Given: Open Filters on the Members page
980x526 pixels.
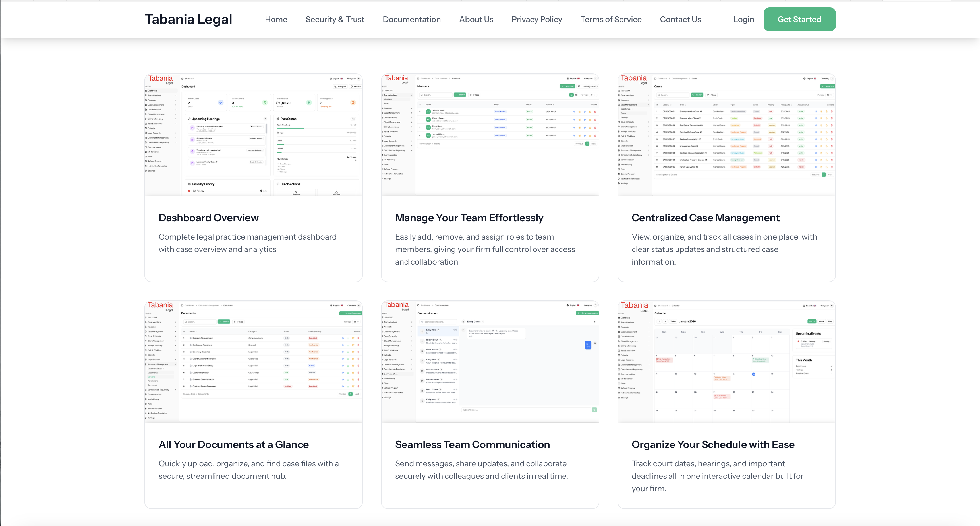Looking at the screenshot, I should [x=474, y=95].
